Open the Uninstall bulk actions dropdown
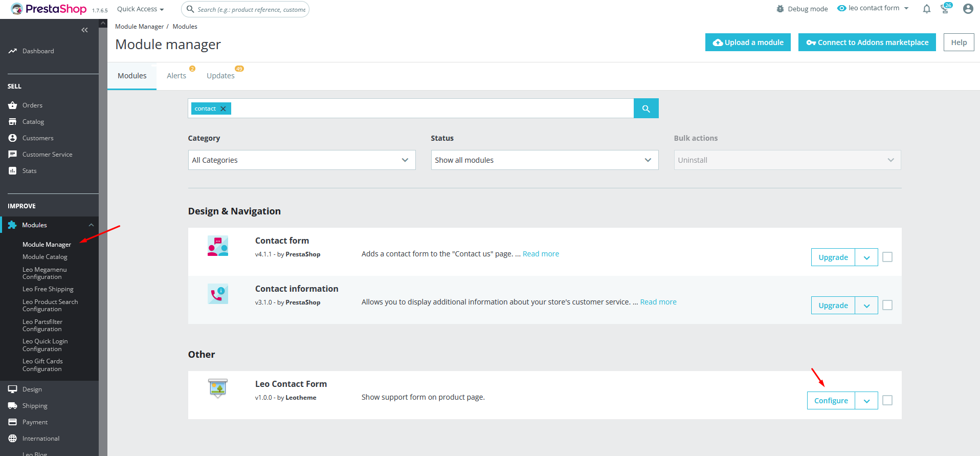 787,160
